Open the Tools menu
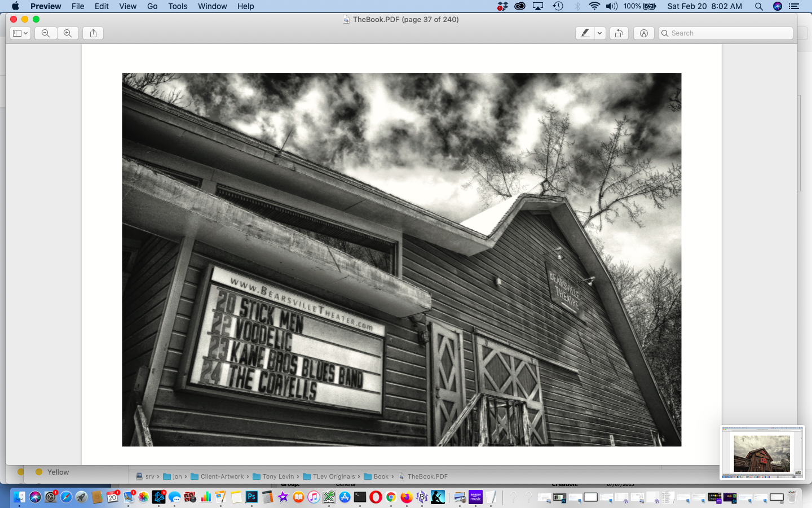Screen dimensions: 812x508 click(178, 6)
